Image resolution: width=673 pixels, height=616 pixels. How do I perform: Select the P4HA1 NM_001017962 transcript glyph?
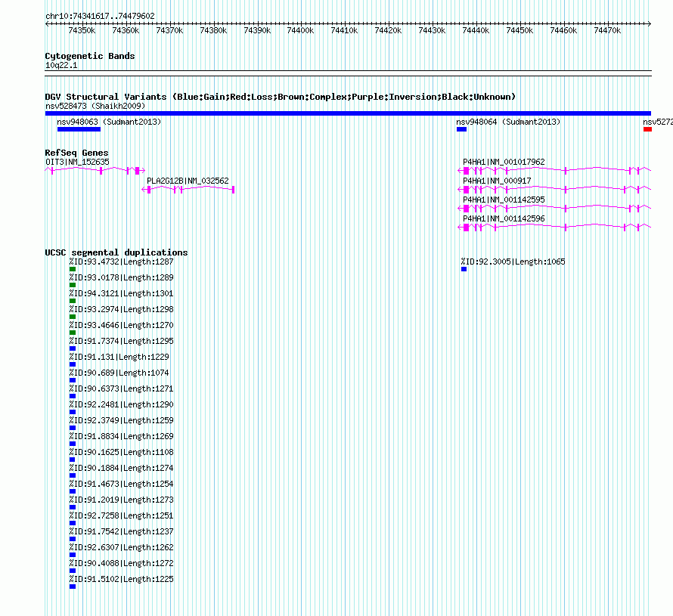[x=554, y=171]
